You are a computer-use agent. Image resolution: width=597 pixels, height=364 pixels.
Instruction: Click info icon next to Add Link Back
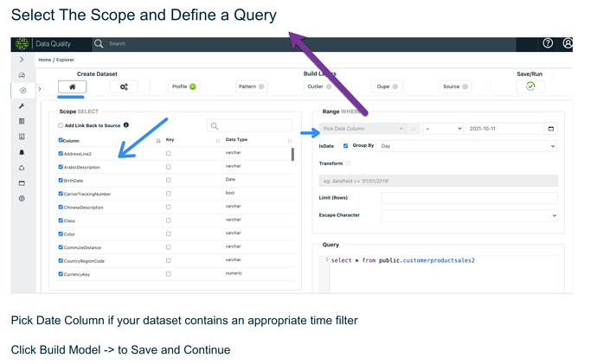click(x=126, y=125)
